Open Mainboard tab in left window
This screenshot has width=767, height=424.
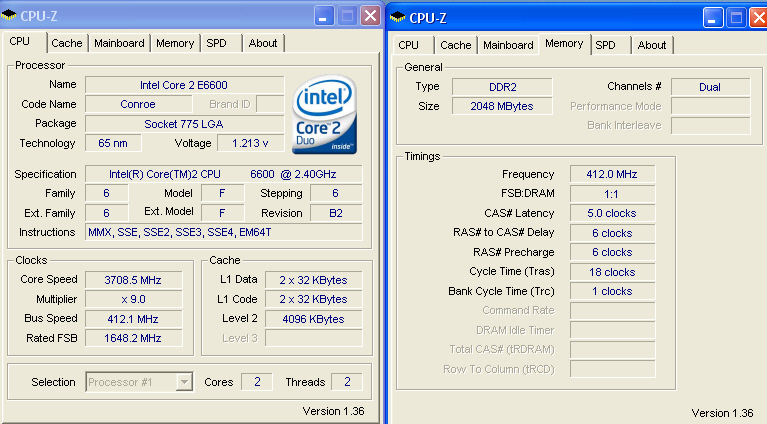119,43
